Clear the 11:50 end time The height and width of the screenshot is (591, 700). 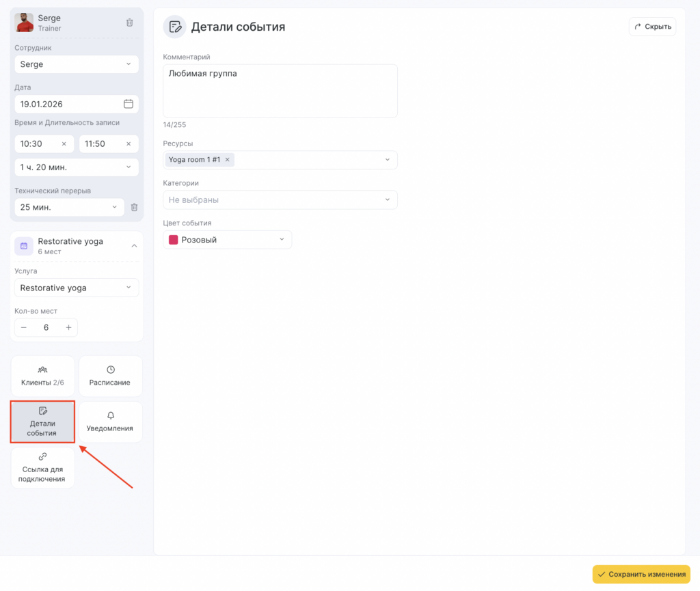(128, 144)
